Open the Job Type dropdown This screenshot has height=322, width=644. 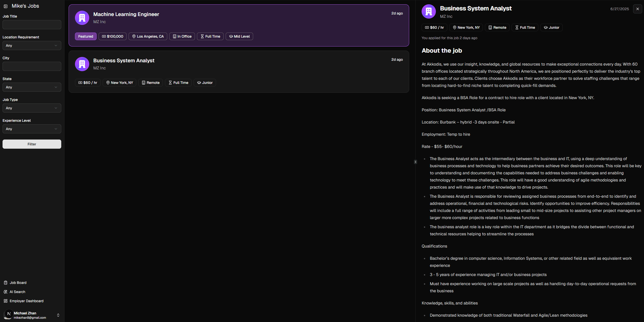[32, 108]
